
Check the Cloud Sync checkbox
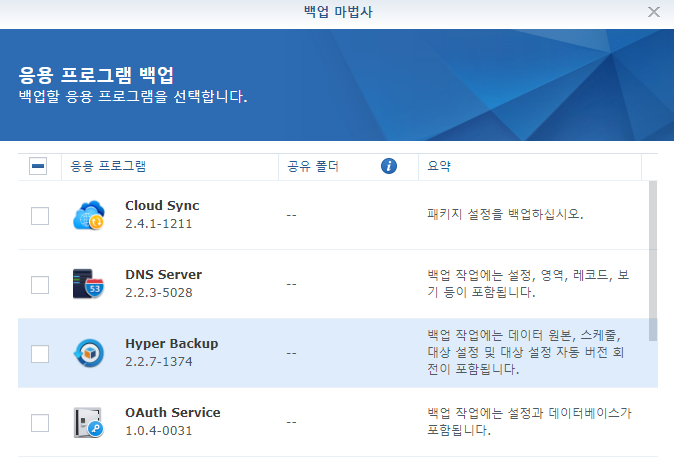click(40, 216)
